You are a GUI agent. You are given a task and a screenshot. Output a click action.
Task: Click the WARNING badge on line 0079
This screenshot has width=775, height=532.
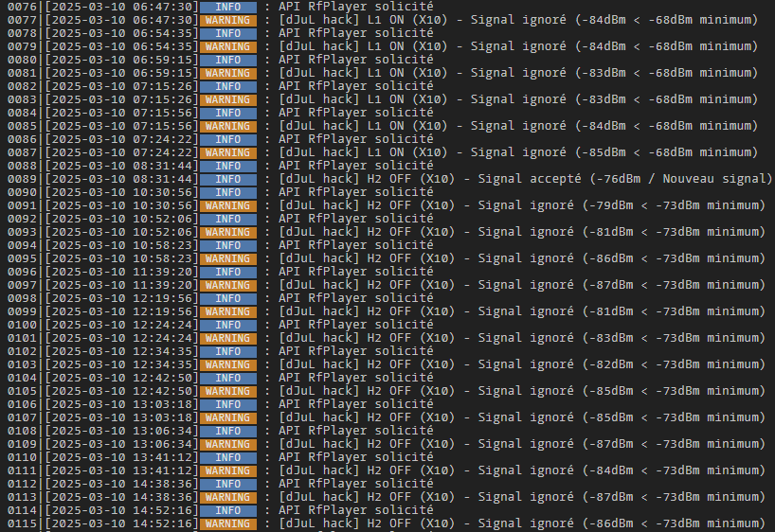tap(227, 46)
